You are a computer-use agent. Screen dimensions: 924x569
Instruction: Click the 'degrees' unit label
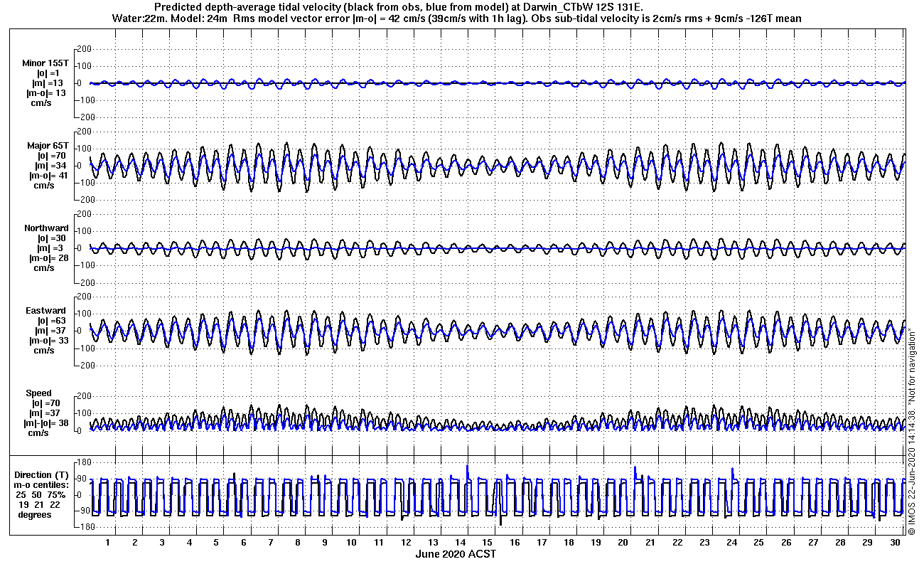(x=35, y=515)
